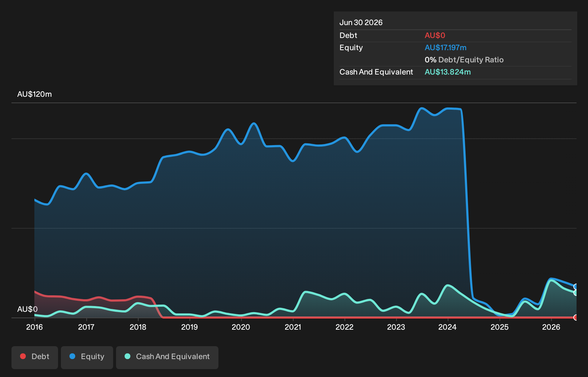Click the AU$17.197m equity value
Image resolution: width=588 pixels, height=377 pixels.
445,48
